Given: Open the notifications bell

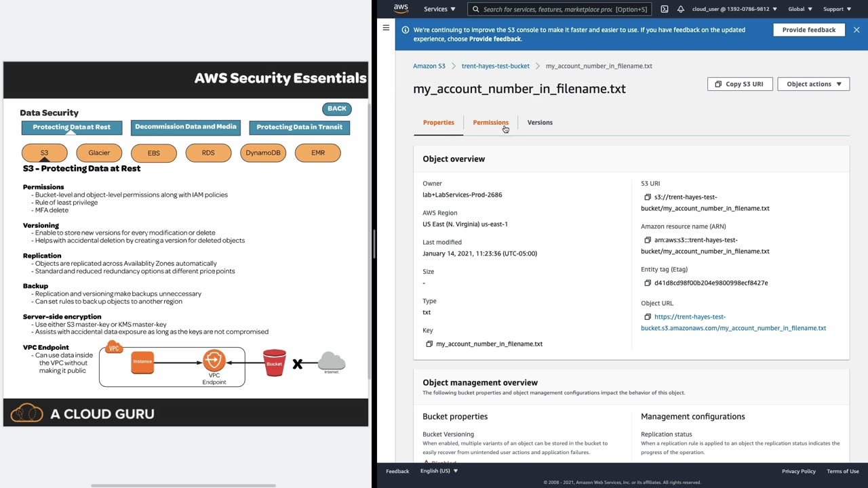Looking at the screenshot, I should pos(680,9).
